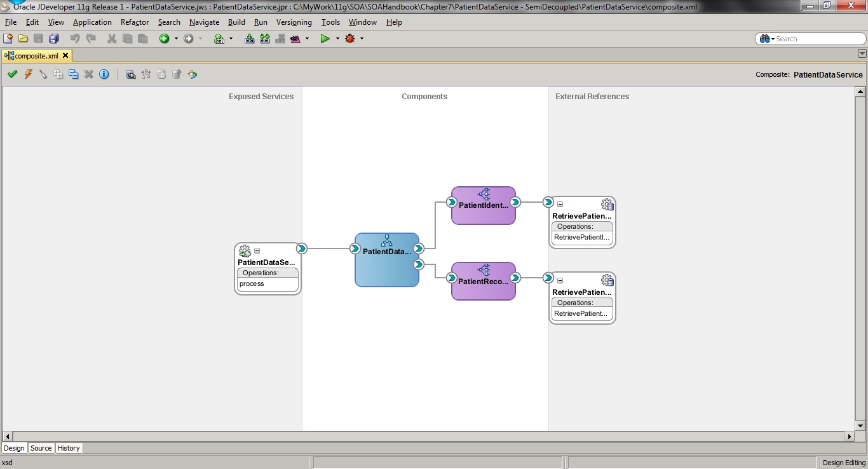
Task: Open composite info with the blue info icon
Action: coord(104,74)
